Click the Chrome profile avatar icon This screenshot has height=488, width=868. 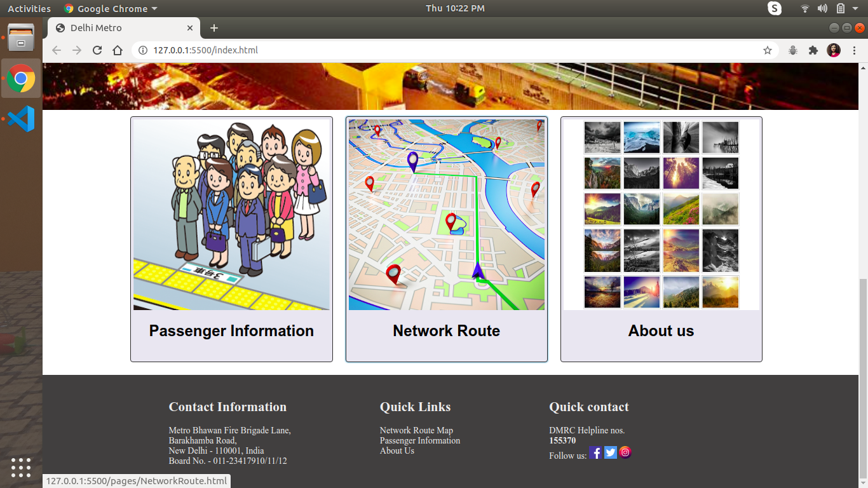pyautogui.click(x=834, y=50)
